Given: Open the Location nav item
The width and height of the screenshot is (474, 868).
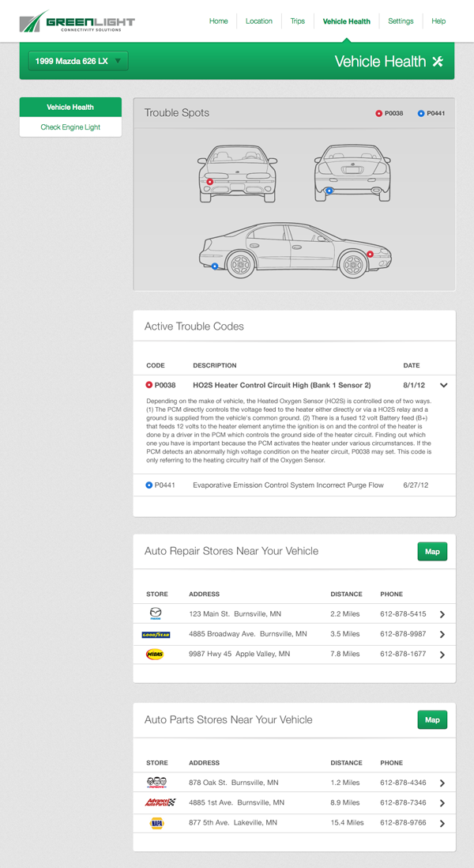Looking at the screenshot, I should [x=259, y=21].
